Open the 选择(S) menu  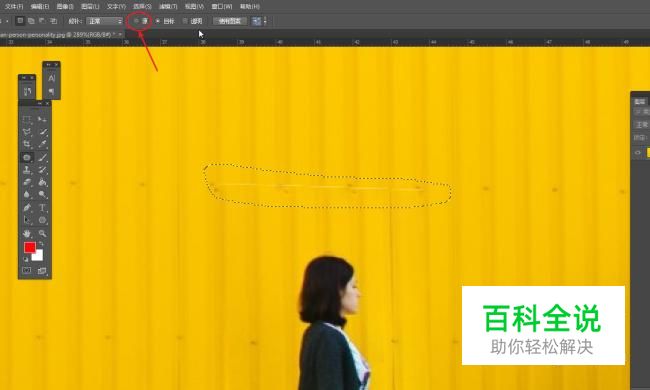click(x=142, y=6)
